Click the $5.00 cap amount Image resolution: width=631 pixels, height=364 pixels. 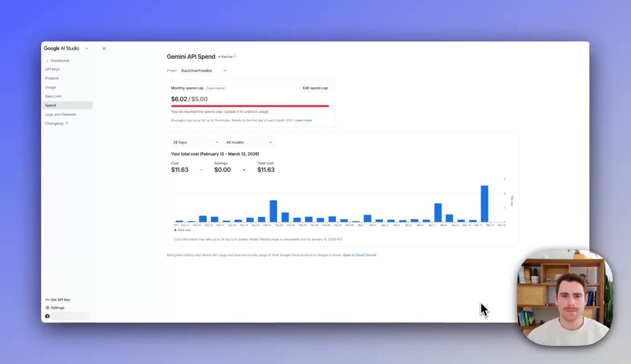[x=199, y=99]
